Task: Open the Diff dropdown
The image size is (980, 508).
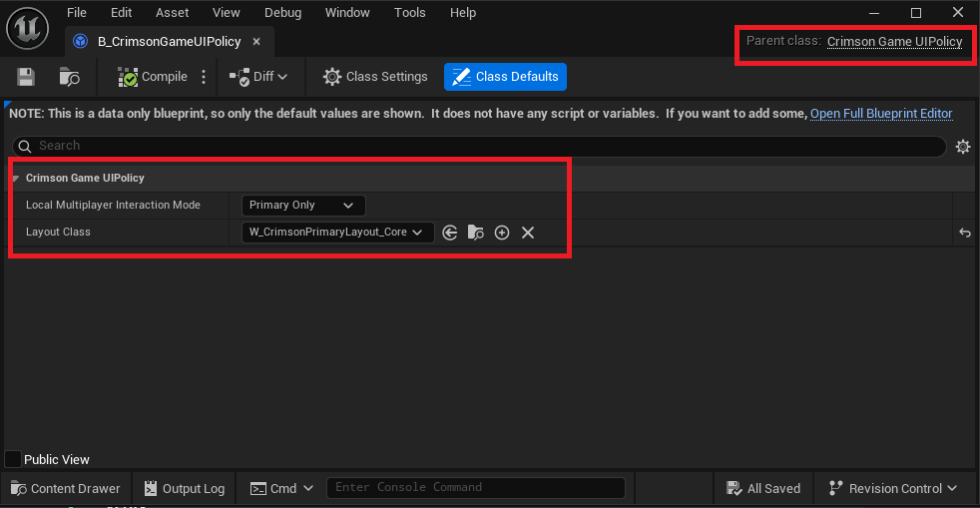Action: point(258,77)
